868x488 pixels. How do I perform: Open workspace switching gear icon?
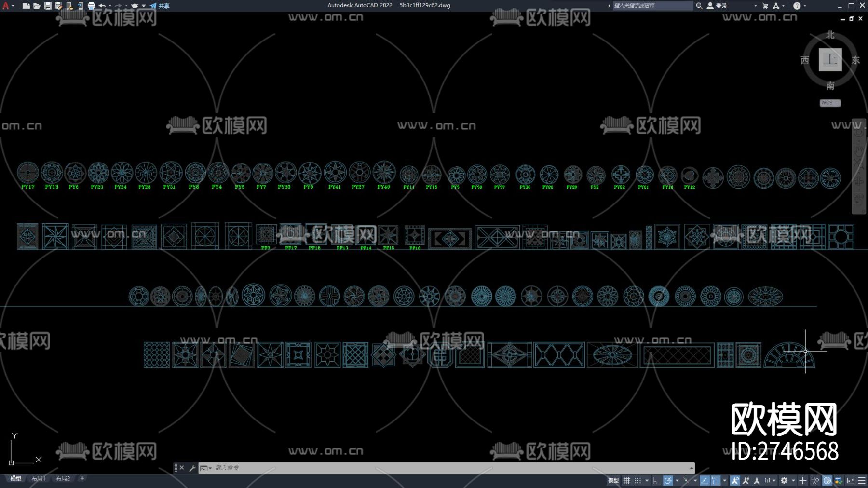coord(784,480)
